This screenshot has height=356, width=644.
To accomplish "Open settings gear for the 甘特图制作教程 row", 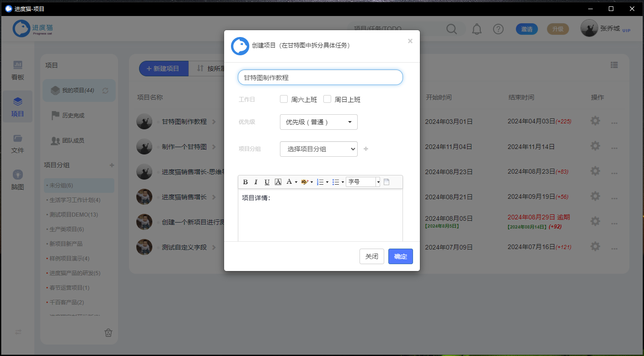I will tap(595, 121).
